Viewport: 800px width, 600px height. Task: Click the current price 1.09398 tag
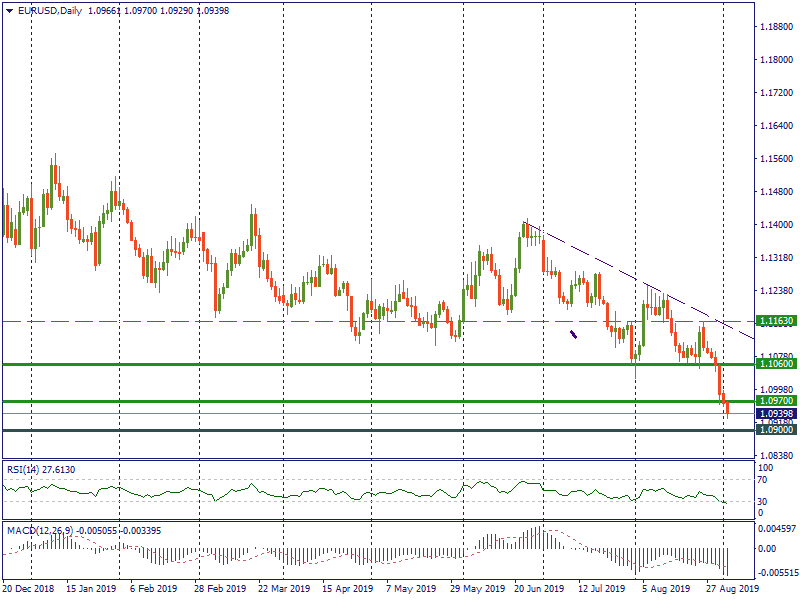coord(776,413)
